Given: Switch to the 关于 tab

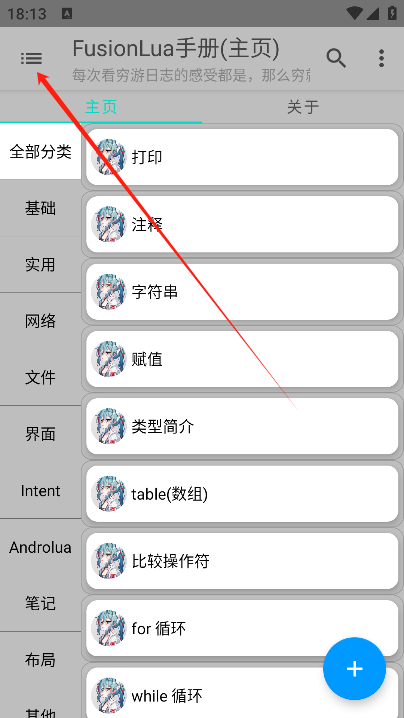Looking at the screenshot, I should [303, 107].
